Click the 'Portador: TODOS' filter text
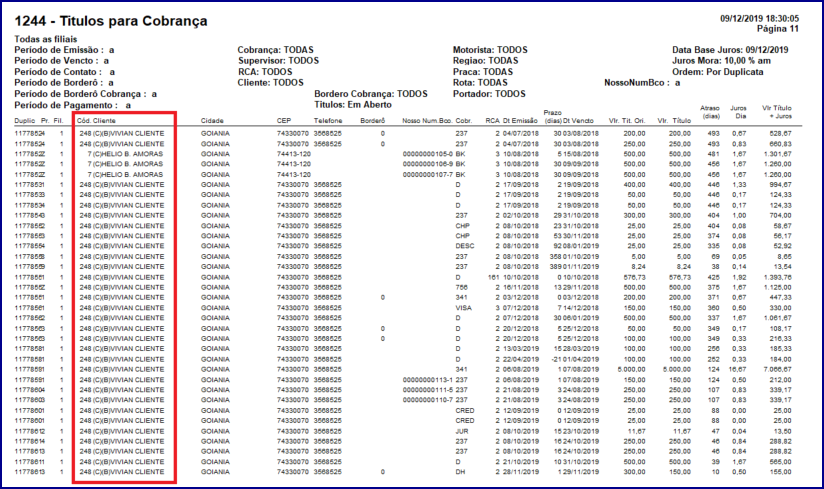The height and width of the screenshot is (489, 824). tap(489, 94)
